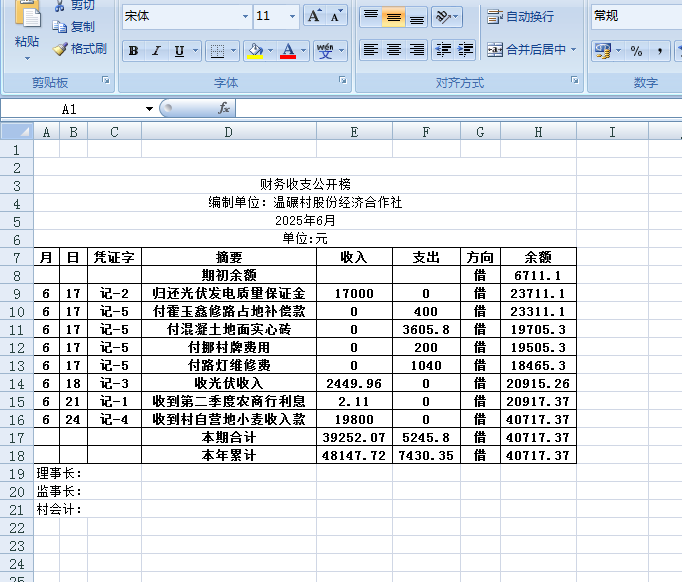The width and height of the screenshot is (682, 582).
Task: Toggle underline formatting
Action: pyautogui.click(x=179, y=51)
